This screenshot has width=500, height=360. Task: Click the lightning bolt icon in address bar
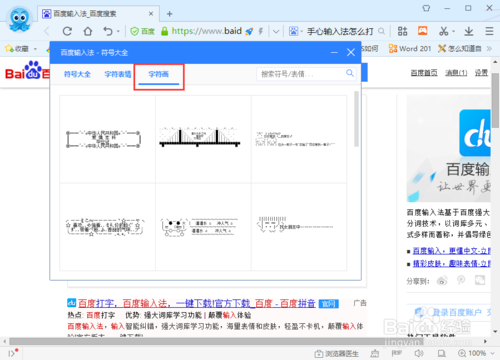261,31
